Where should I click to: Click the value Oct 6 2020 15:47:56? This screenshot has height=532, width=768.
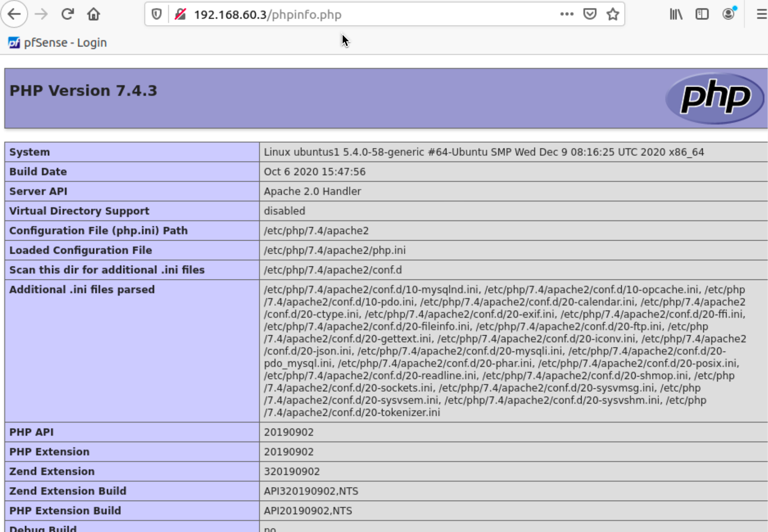click(x=314, y=172)
